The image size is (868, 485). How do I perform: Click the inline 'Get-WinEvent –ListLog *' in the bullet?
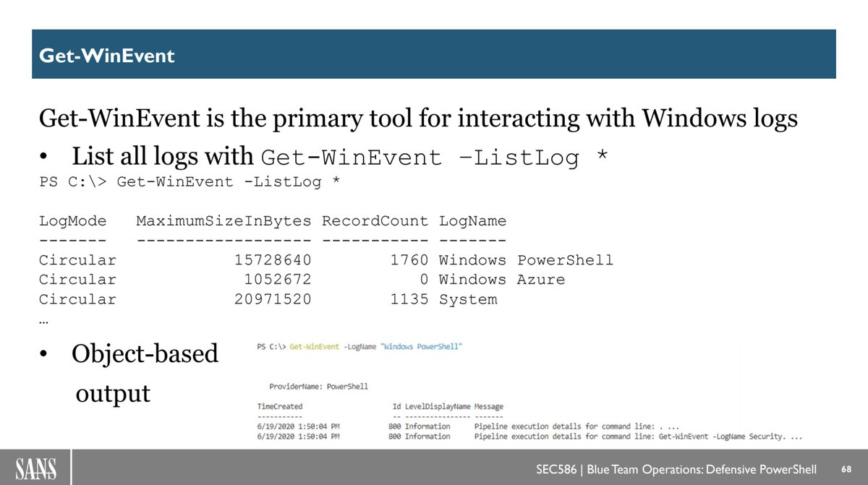(433, 158)
